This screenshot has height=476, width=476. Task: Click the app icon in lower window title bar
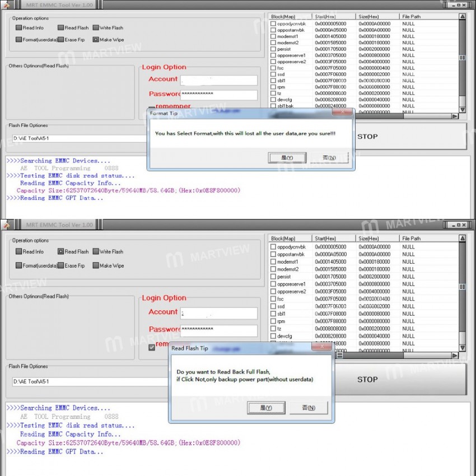coord(6,225)
